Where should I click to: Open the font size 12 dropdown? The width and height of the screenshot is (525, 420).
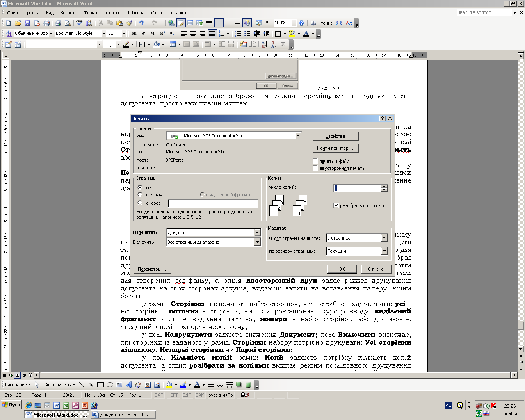click(124, 34)
